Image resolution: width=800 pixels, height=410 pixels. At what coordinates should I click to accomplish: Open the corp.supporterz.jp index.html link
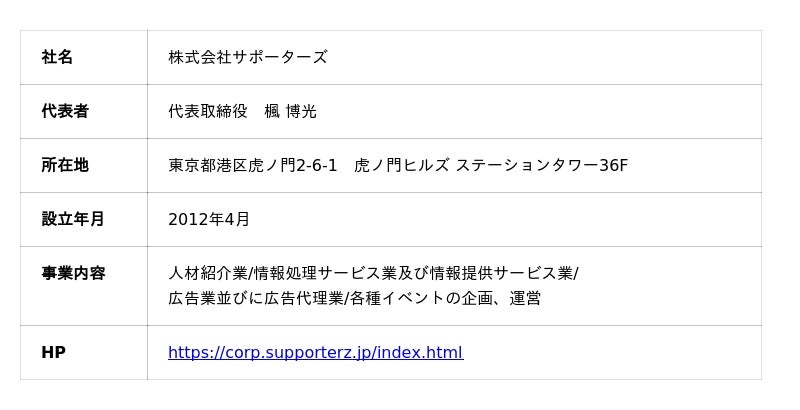[x=315, y=353]
